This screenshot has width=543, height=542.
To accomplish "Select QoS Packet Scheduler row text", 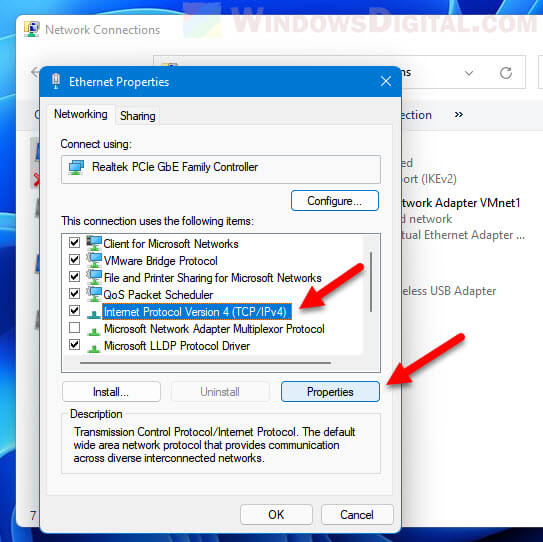I will click(x=158, y=294).
